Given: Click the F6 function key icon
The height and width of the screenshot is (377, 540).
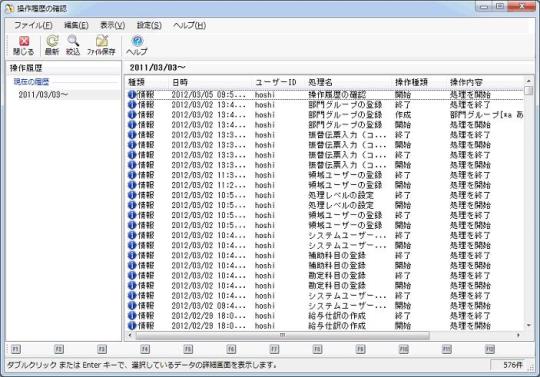Looking at the screenshot, I should click(231, 349).
